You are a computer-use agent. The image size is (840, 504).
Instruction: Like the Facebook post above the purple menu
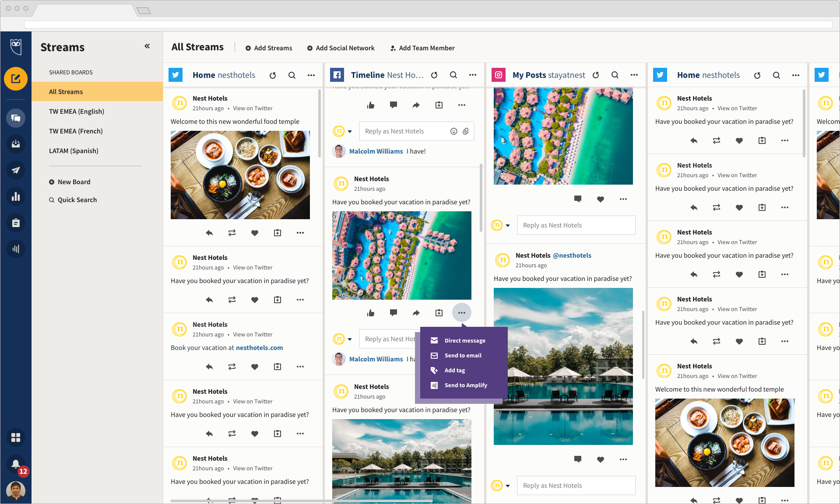371,313
